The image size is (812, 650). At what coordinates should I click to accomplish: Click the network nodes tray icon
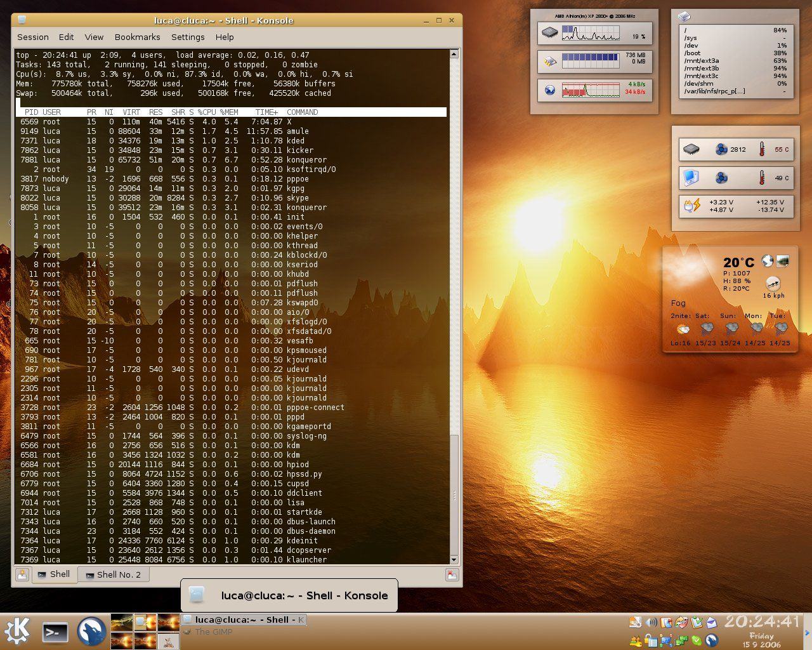[666, 640]
